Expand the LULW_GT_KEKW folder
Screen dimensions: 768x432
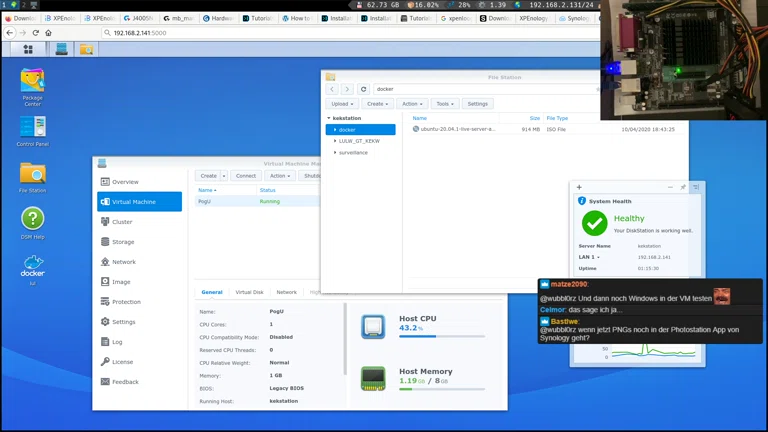pos(335,141)
